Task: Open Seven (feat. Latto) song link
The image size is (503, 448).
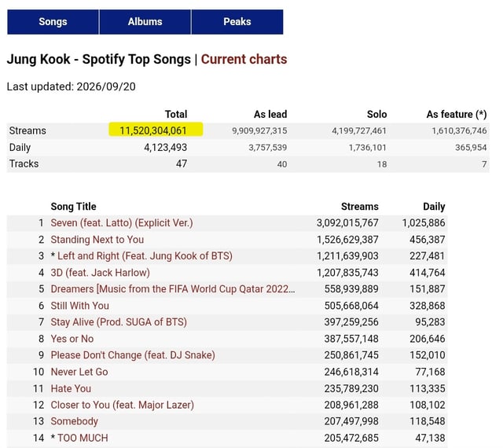Action: [x=122, y=223]
